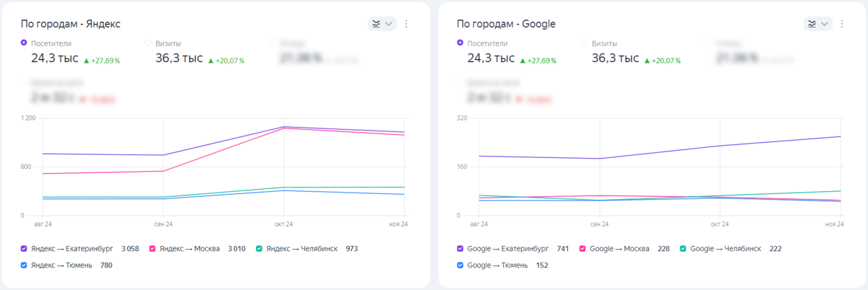This screenshot has height=290, width=868.
Task: Hide the Google → Тюмень line
Action: click(x=460, y=265)
